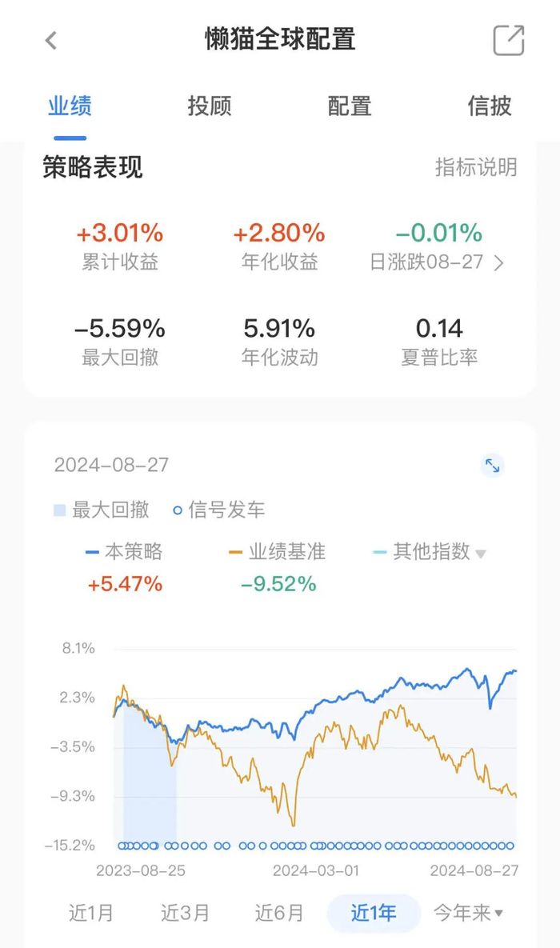
Task: Collapse the strategy chart via expand arrows
Action: [493, 466]
